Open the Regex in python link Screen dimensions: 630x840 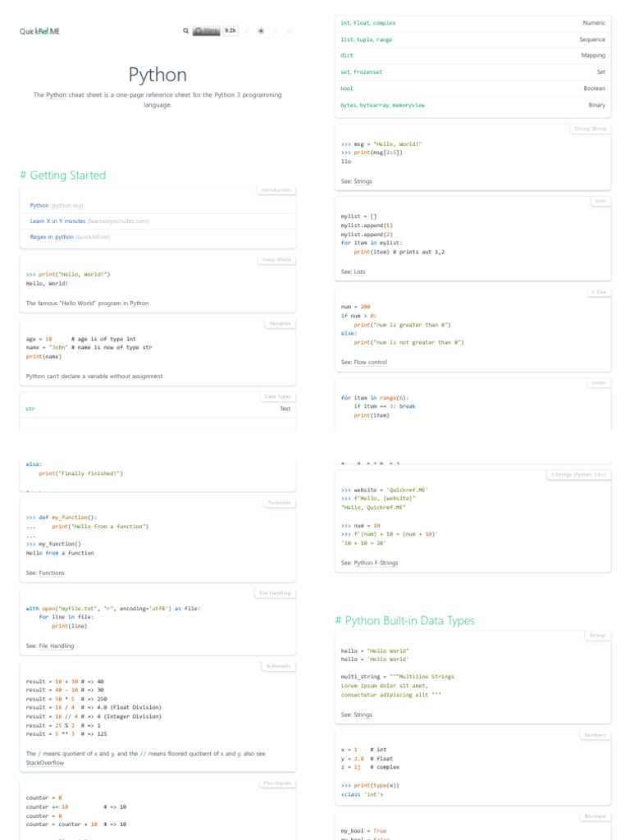coord(52,236)
